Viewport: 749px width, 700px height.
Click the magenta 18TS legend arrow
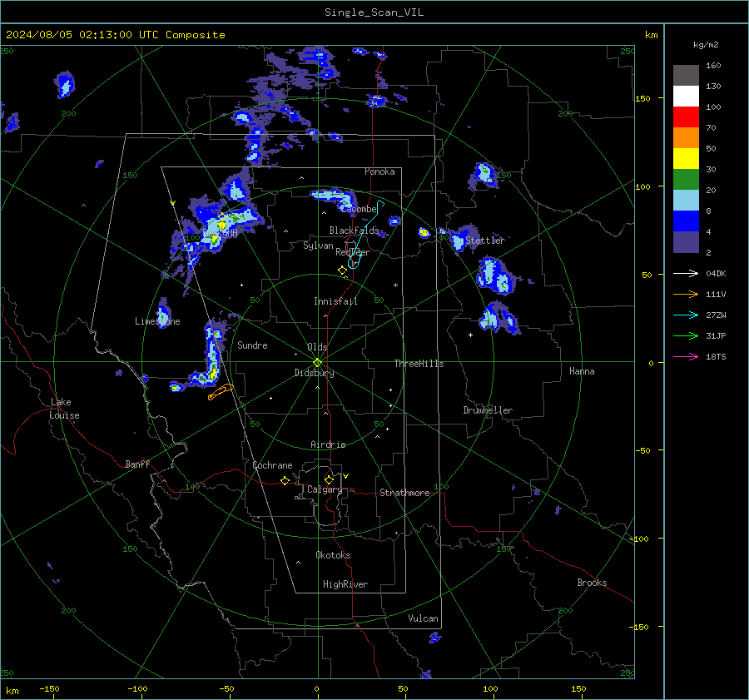686,356
